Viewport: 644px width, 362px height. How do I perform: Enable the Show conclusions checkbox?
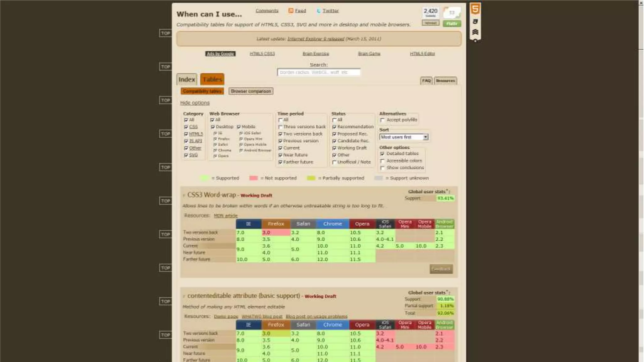tap(382, 168)
